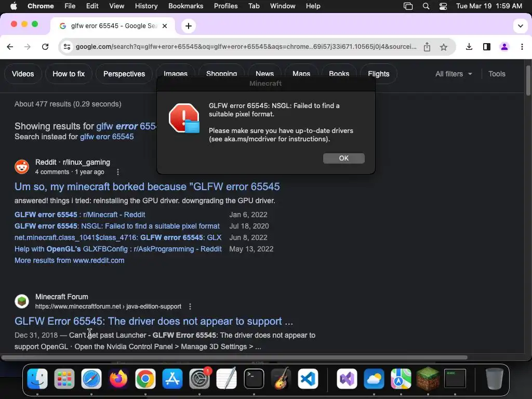
Task: Click the horizontal page scrollbar
Action: click(234, 357)
